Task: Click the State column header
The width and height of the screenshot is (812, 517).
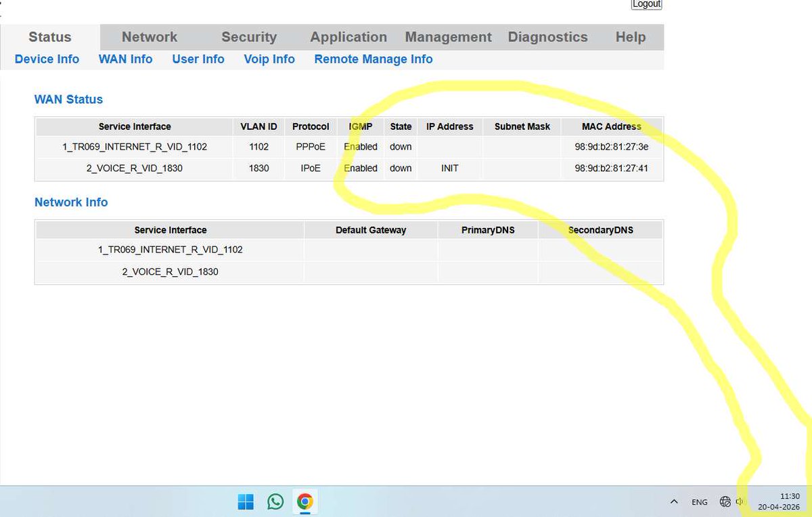Action: [401, 127]
